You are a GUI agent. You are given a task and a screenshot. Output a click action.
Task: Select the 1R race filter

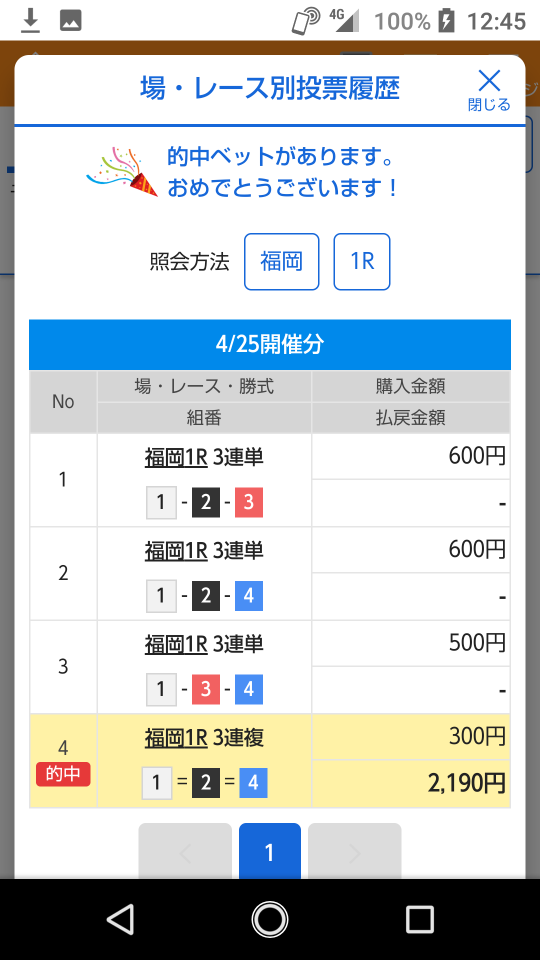362,261
